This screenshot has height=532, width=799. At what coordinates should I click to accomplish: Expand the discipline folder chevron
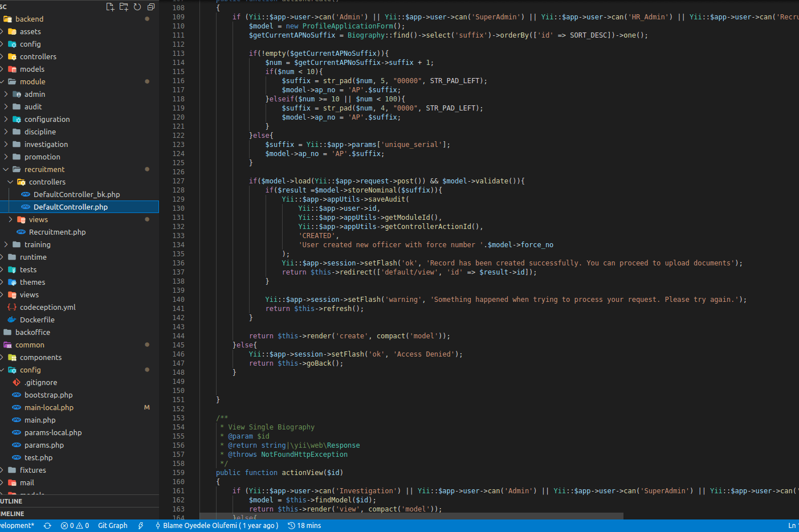pos(6,132)
